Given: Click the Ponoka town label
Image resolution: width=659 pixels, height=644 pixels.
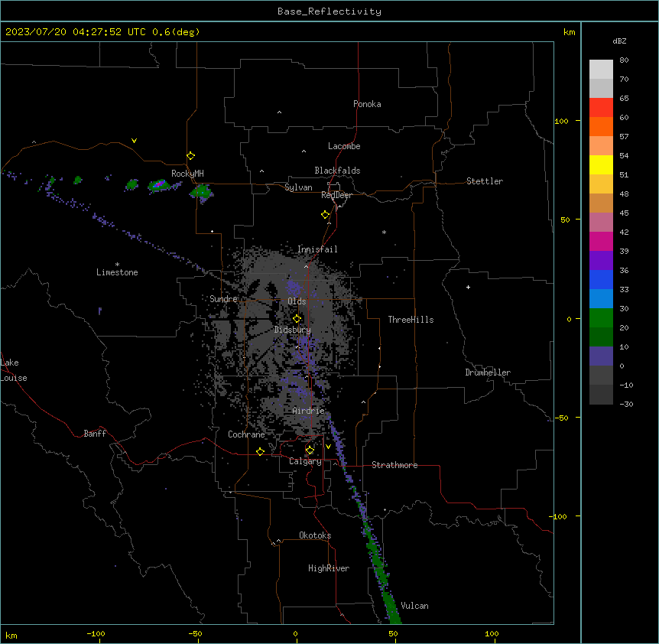Looking at the screenshot, I should tap(367, 104).
